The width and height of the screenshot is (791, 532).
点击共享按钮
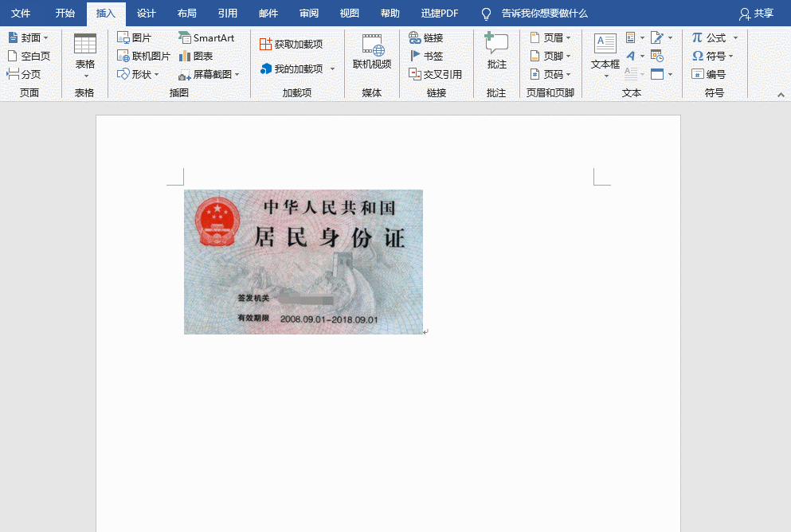763,14
